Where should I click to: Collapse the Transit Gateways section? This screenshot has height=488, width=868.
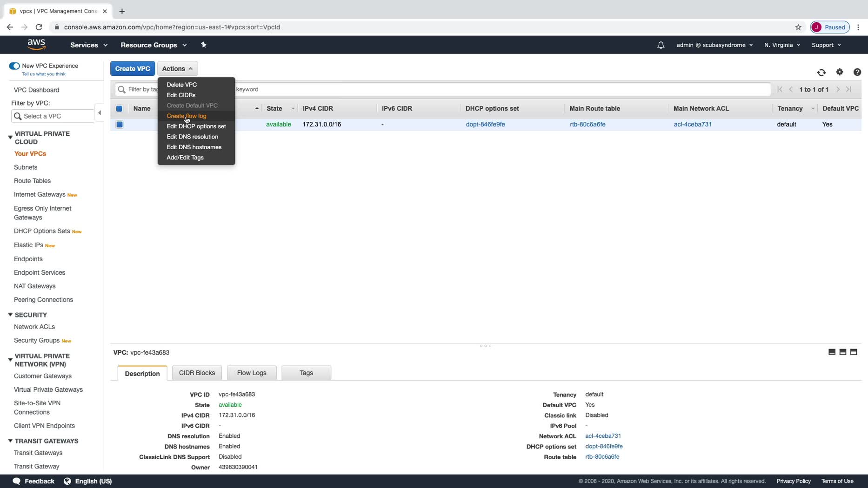pyautogui.click(x=10, y=441)
